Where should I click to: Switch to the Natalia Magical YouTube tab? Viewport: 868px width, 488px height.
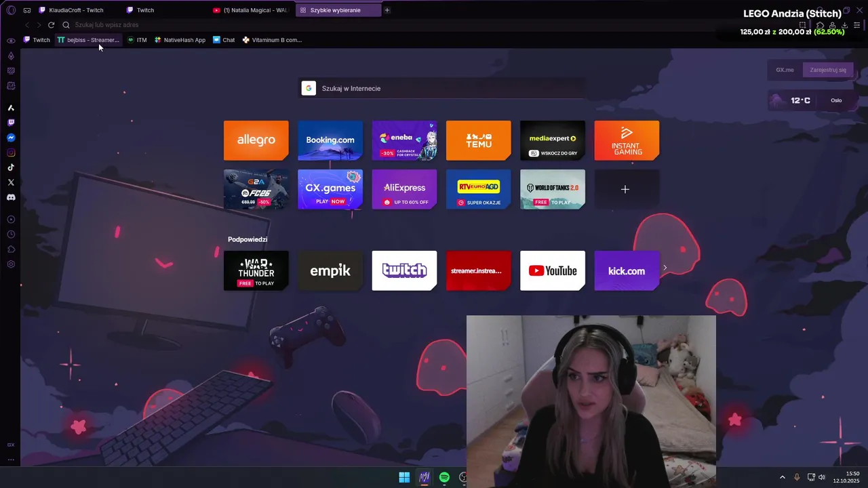click(251, 10)
